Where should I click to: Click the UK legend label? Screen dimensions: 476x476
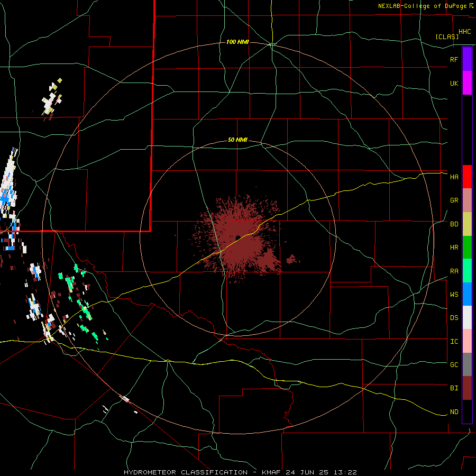click(454, 83)
